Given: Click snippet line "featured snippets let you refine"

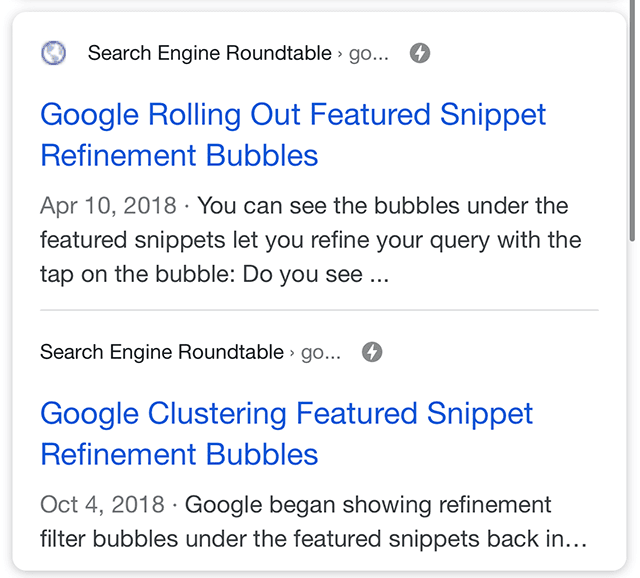Looking at the screenshot, I should tap(310, 241).
